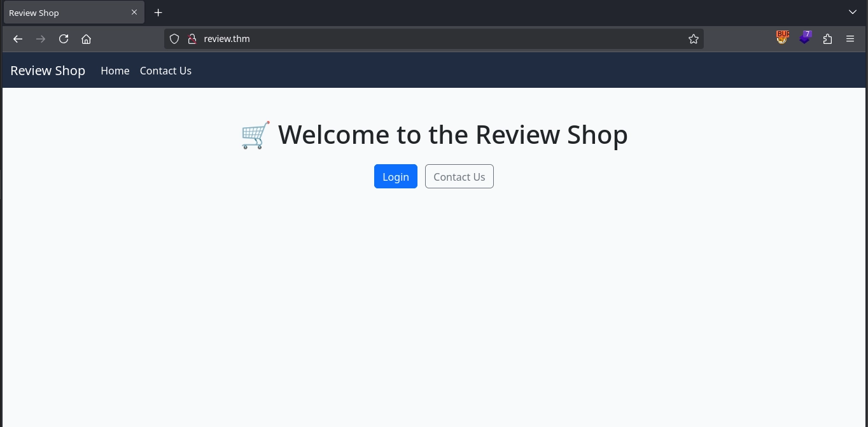This screenshot has width=868, height=427.
Task: Expand the list all tabs chevron
Action: (853, 12)
